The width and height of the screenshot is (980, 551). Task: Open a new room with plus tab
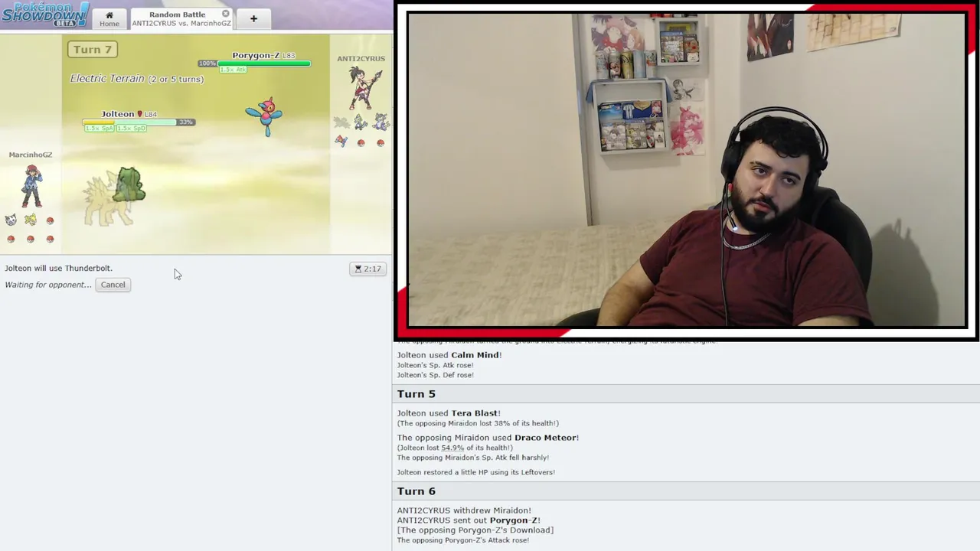pyautogui.click(x=253, y=18)
